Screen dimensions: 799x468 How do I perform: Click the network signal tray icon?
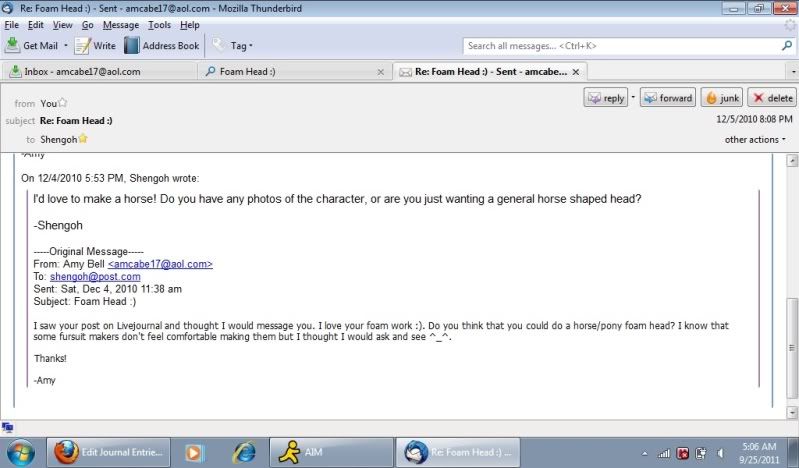click(663, 453)
